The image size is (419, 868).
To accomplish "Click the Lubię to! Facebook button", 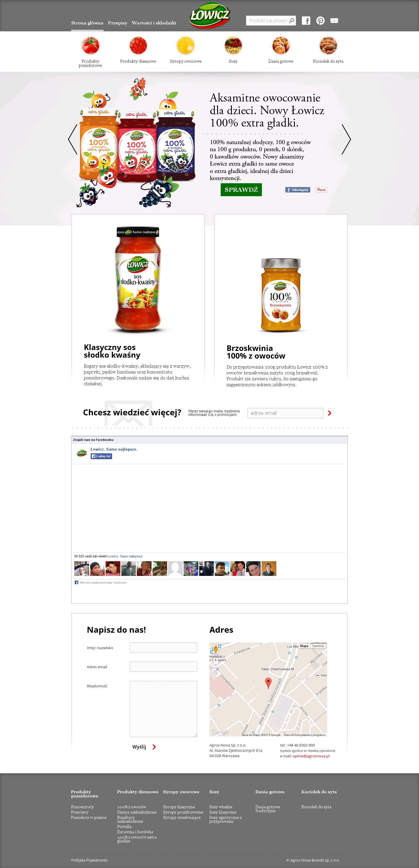I will [101, 456].
